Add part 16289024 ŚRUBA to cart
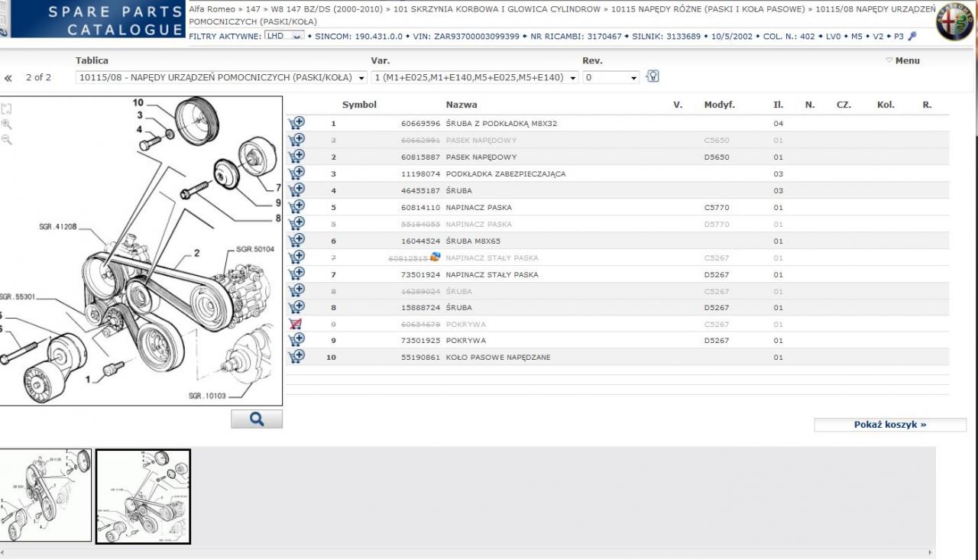978x560 pixels. click(x=296, y=290)
